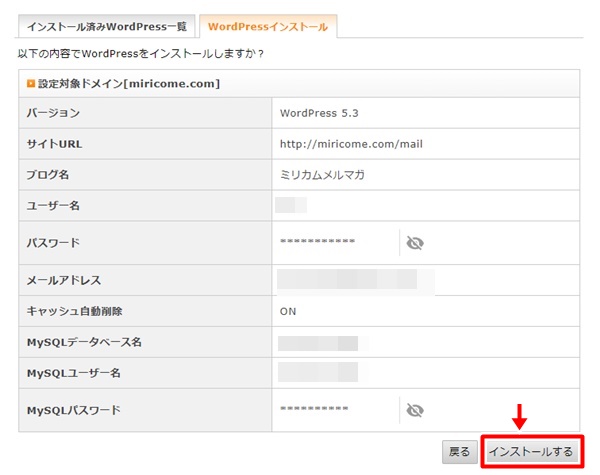Show the WordPress password with eye icon
The height and width of the screenshot is (475, 600).
pyautogui.click(x=415, y=243)
